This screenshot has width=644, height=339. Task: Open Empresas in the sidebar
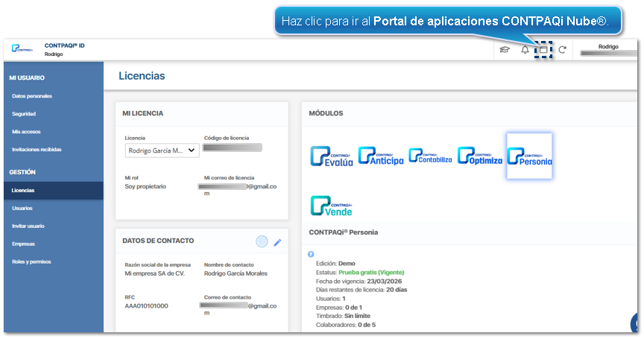pos(23,244)
